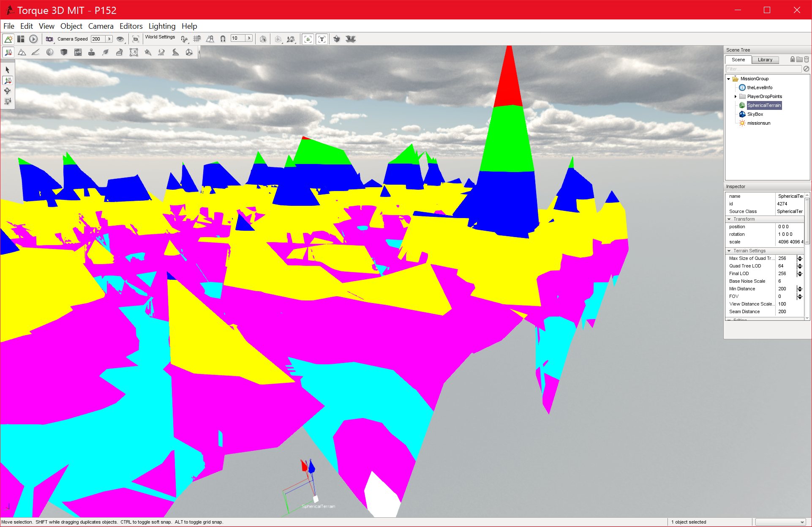Toggle object transform mode icon
This screenshot has width=812, height=527.
(x=291, y=39)
